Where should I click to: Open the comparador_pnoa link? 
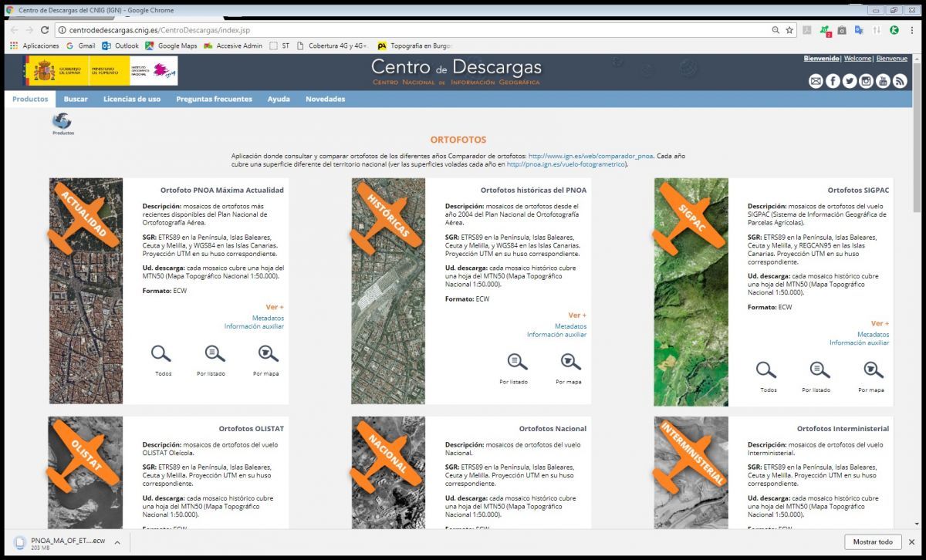click(x=590, y=156)
